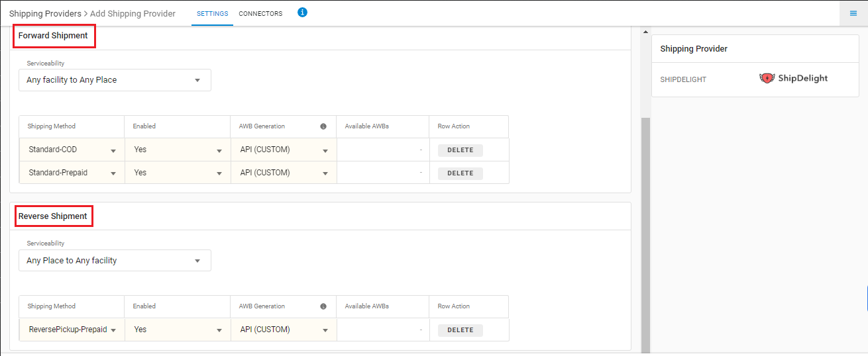Open the hamburger menu at top right
This screenshot has width=868, height=356.
click(x=853, y=13)
